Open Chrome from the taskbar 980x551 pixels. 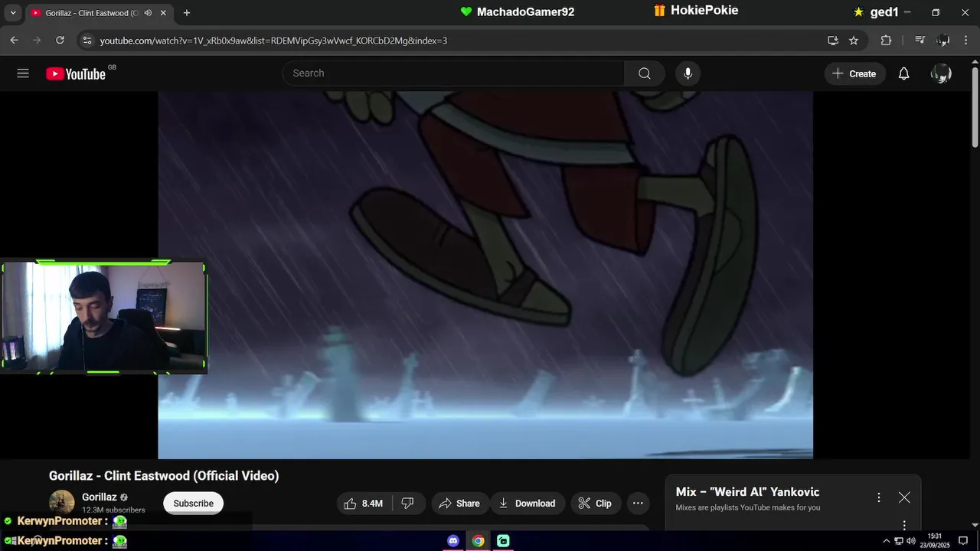pyautogui.click(x=478, y=541)
